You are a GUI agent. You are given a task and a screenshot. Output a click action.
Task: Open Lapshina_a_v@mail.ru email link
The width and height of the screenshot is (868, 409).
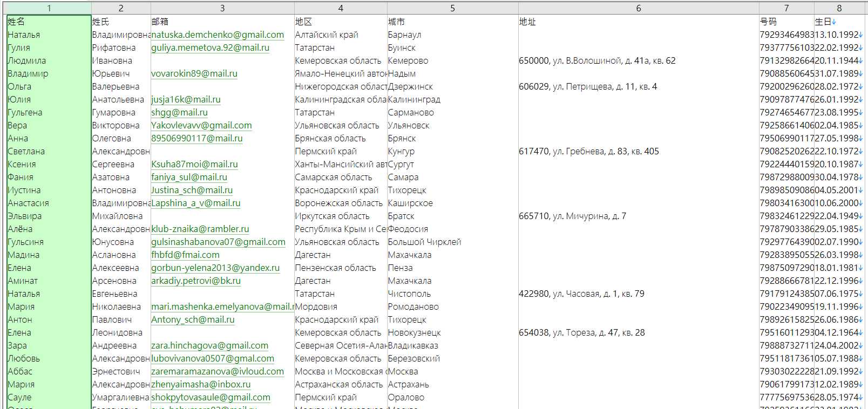point(196,203)
